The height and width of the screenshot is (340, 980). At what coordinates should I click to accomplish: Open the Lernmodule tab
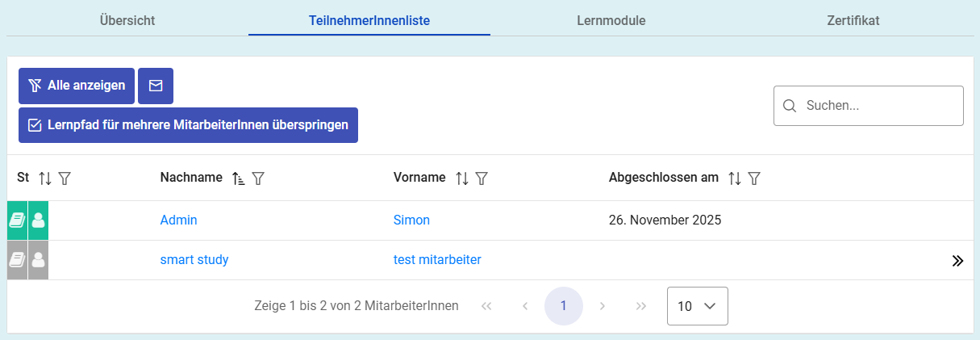(x=611, y=20)
